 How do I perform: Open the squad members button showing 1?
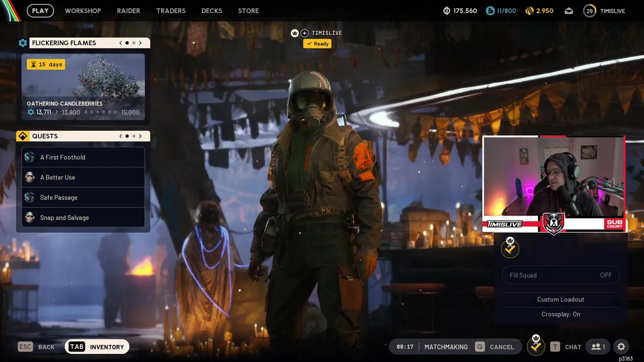tap(598, 347)
